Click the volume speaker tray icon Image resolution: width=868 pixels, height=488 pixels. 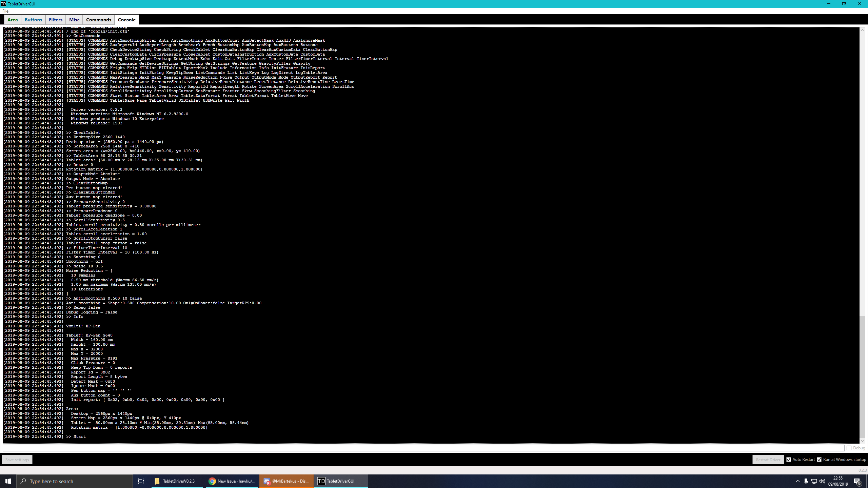(822, 481)
